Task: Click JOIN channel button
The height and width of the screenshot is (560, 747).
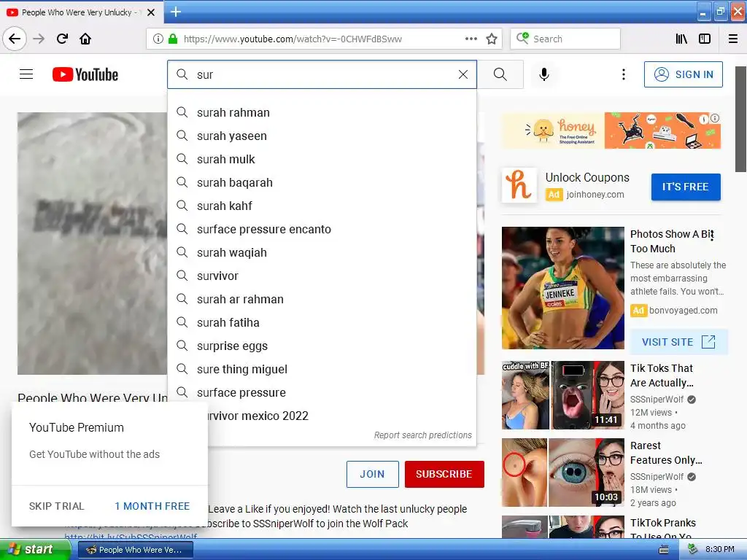Action: (372, 474)
